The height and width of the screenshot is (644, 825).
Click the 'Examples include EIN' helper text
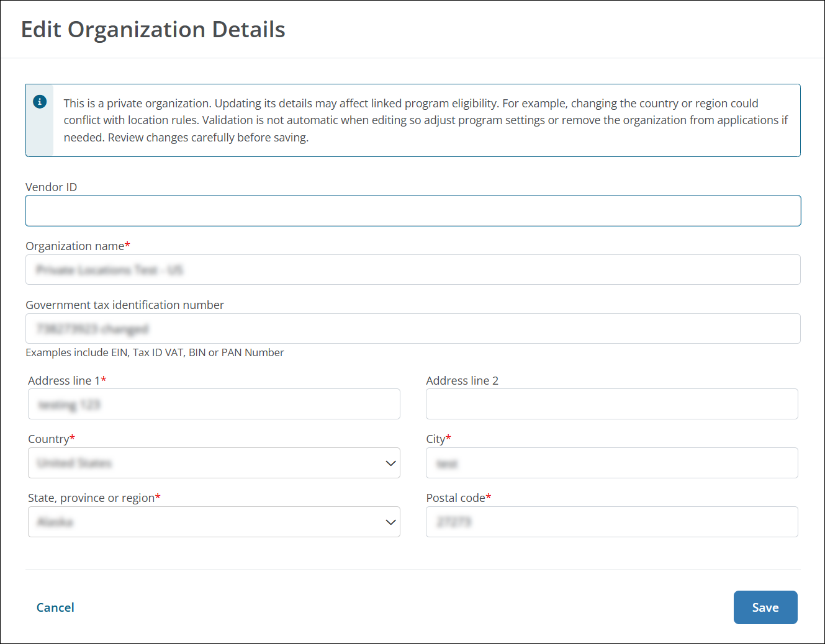(154, 352)
